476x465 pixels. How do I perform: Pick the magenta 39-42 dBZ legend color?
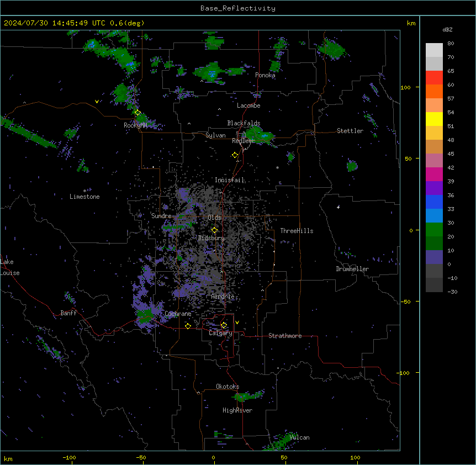pos(434,174)
